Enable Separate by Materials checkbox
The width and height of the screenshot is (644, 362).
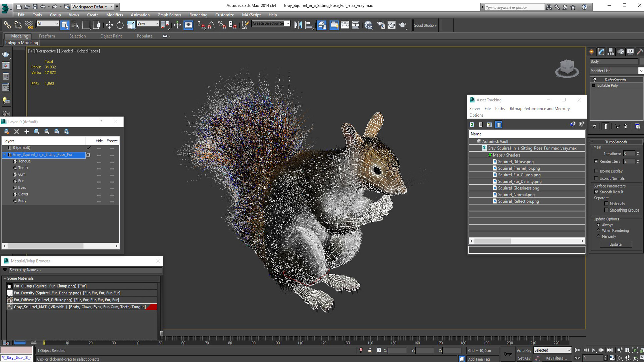606,204
